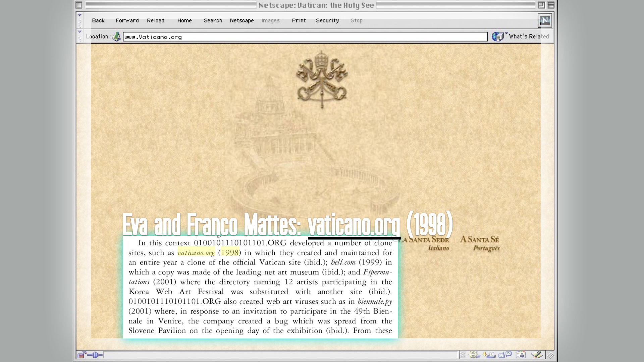Open the Address Book icon in status bar
This screenshot has width=644, height=362.
click(521, 355)
